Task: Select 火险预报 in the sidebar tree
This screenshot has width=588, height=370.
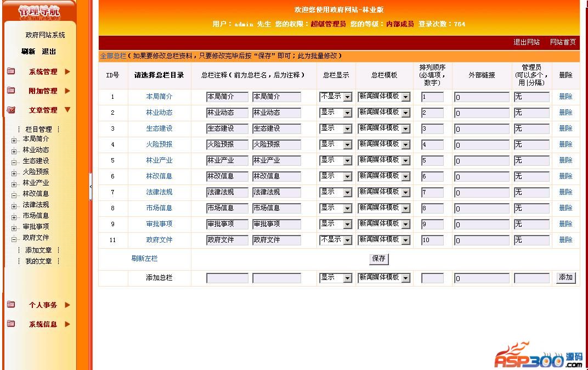Action: tap(36, 172)
